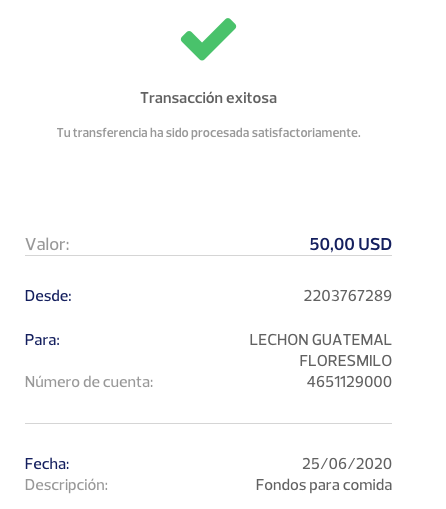Screen dimensions: 446x509
Task: Click the transfer processed confirmation message
Action: (x=208, y=133)
